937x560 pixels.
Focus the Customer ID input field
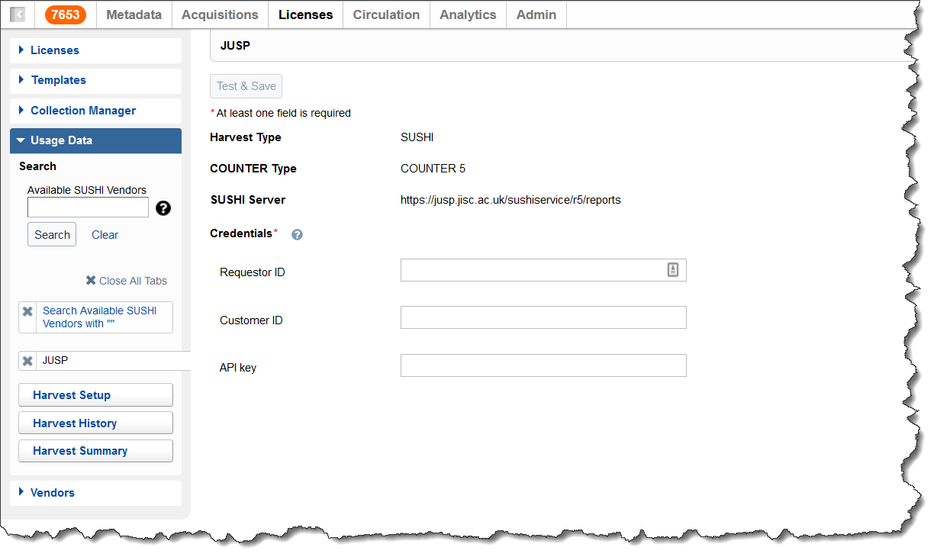[543, 317]
